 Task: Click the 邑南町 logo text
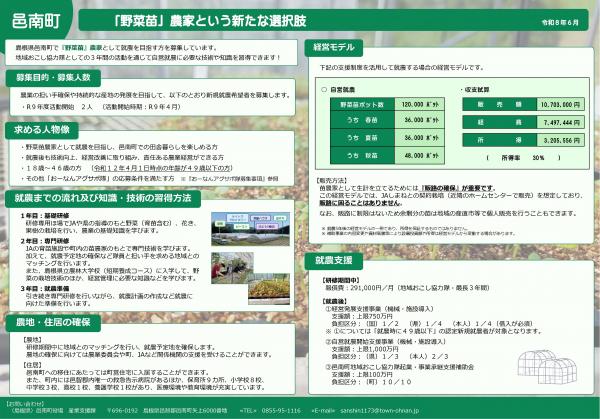[x=36, y=21]
